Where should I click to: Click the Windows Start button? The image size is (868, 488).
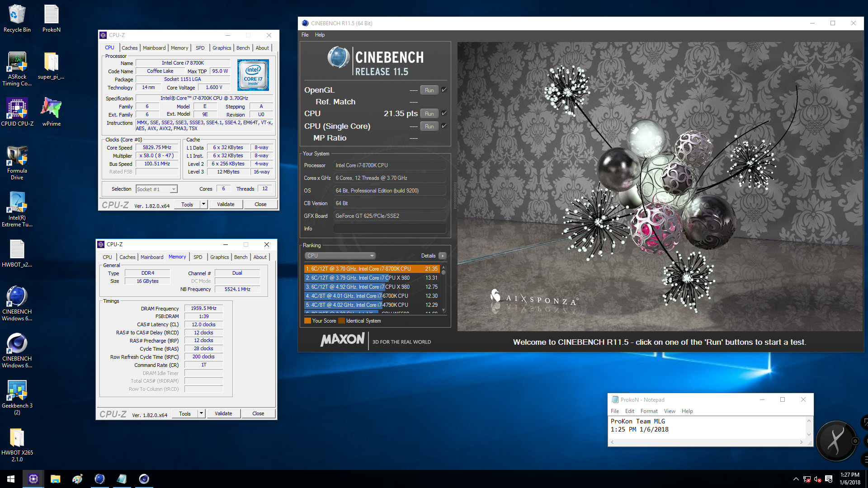[11, 479]
